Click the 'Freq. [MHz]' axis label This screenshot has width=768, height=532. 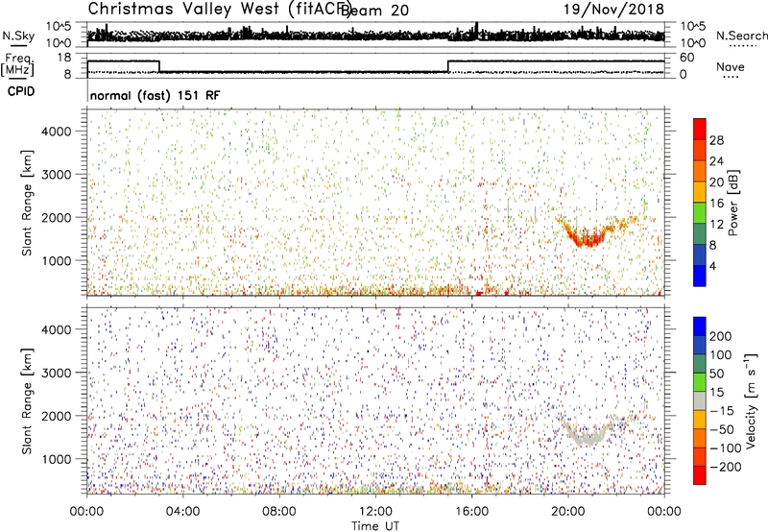coord(17,64)
